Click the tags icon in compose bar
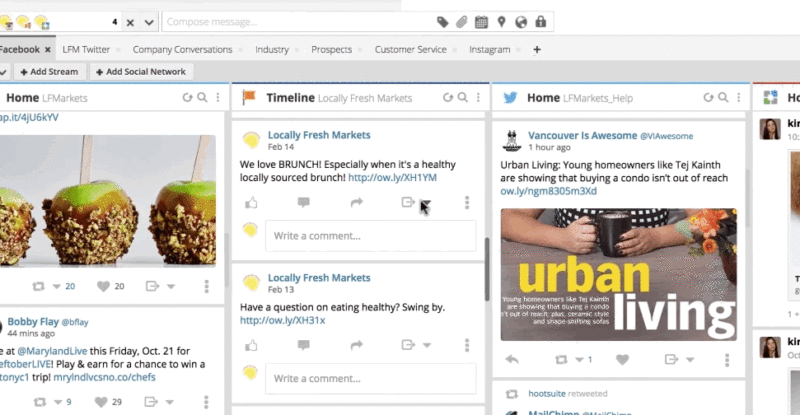 coord(444,21)
